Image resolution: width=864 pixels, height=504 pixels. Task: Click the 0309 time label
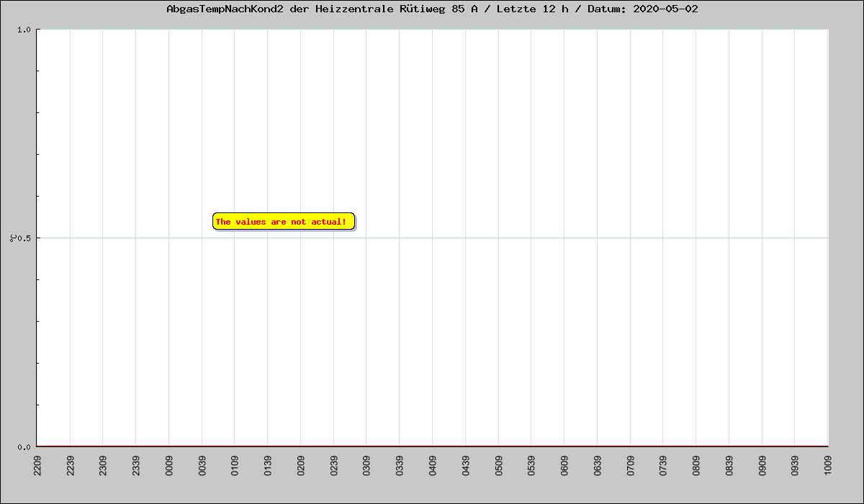[x=366, y=466]
